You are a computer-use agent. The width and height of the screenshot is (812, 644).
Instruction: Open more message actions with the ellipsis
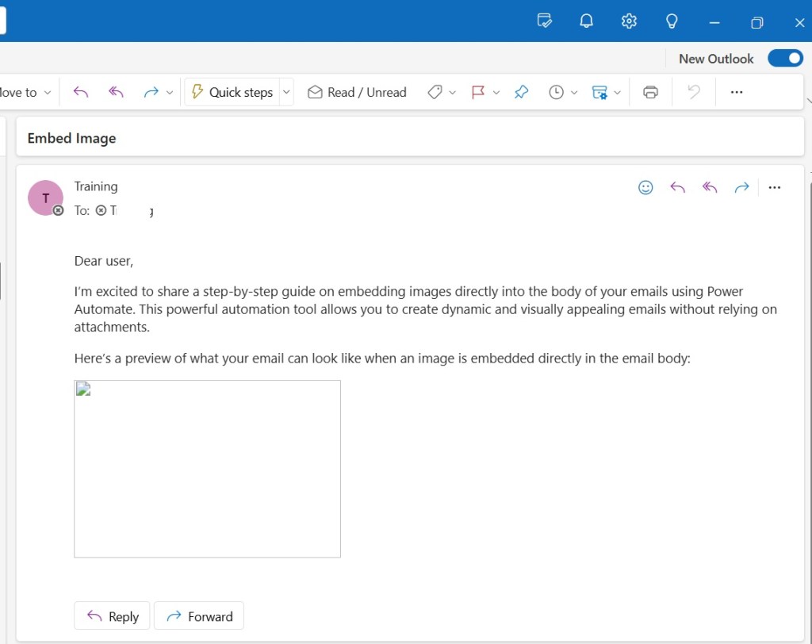point(775,187)
